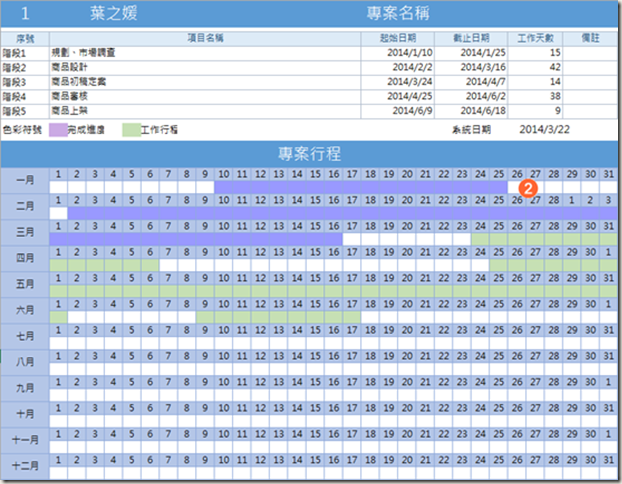Screen dimensions: 622x484
Task: Select the 序號 column header cell
Action: [25, 38]
